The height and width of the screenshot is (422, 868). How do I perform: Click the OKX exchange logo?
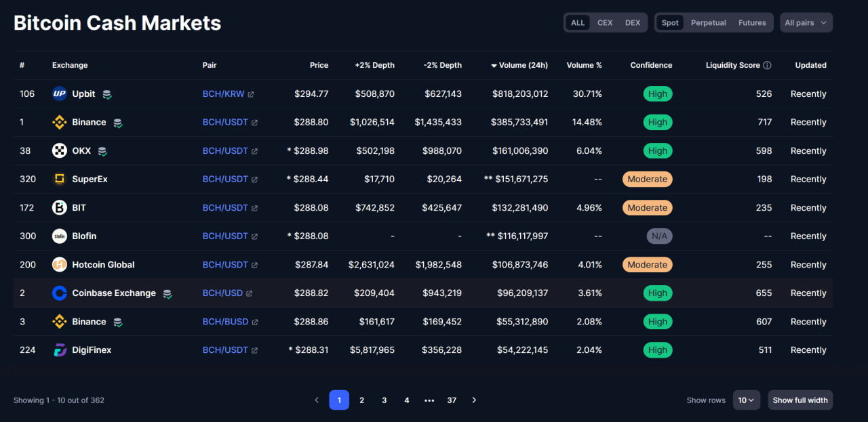[x=60, y=151]
